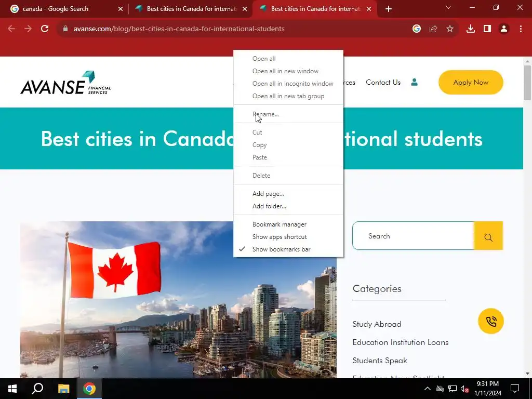
Task: Click the address bar URL
Action: [x=179, y=29]
